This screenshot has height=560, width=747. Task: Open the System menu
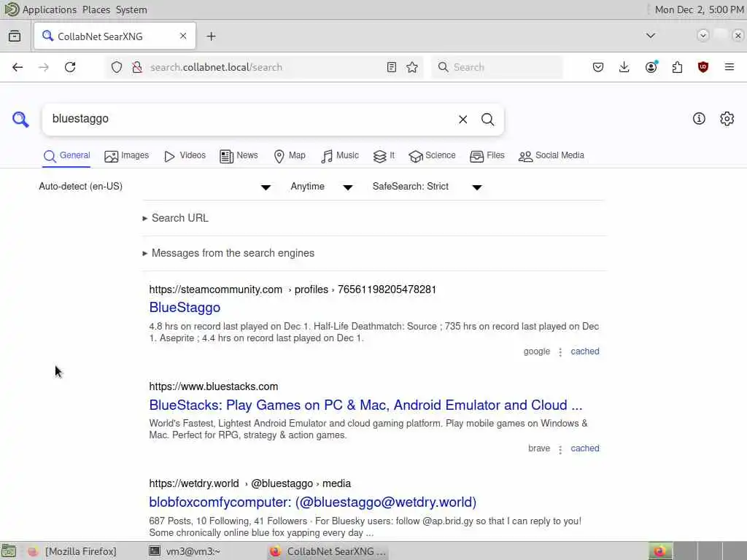(x=131, y=9)
